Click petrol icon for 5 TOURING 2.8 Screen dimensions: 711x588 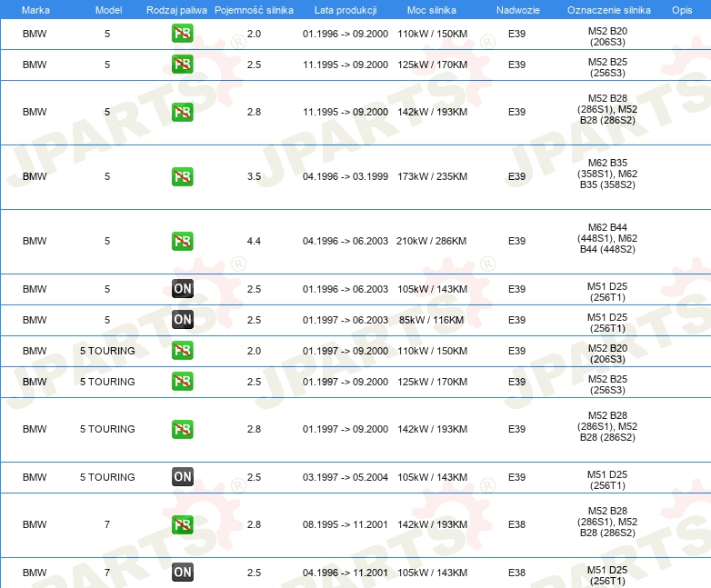[x=182, y=429]
